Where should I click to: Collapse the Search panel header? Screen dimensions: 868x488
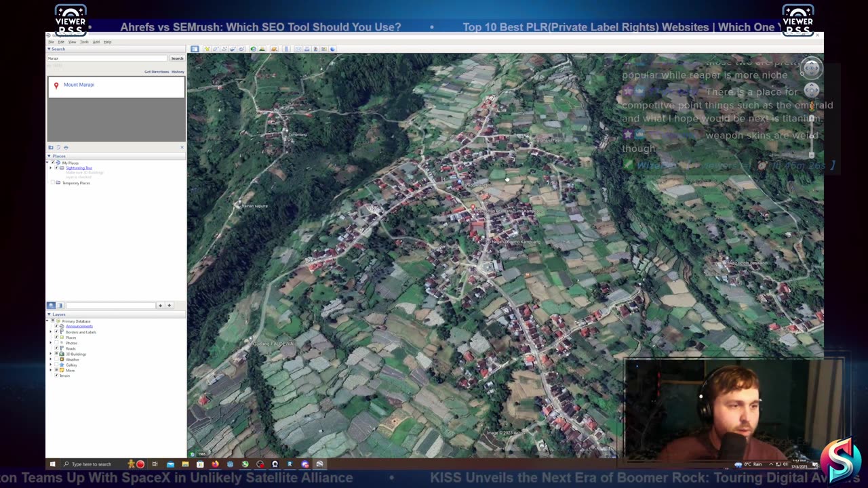(x=116, y=49)
